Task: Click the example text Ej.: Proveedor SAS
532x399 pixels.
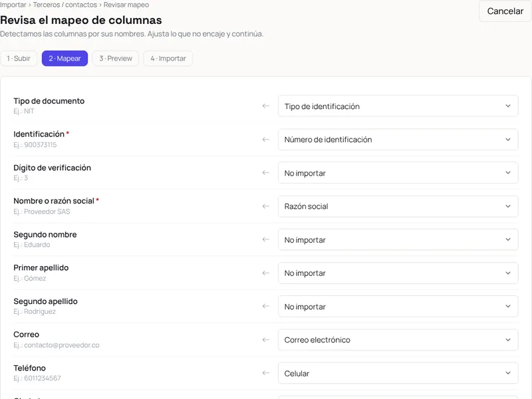Action: [42, 211]
